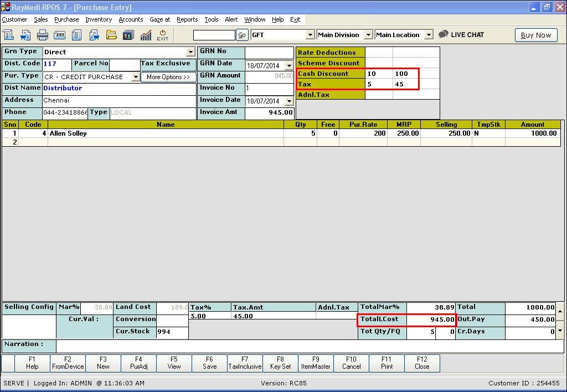Open the yellow folder toolbar icon

[x=111, y=35]
